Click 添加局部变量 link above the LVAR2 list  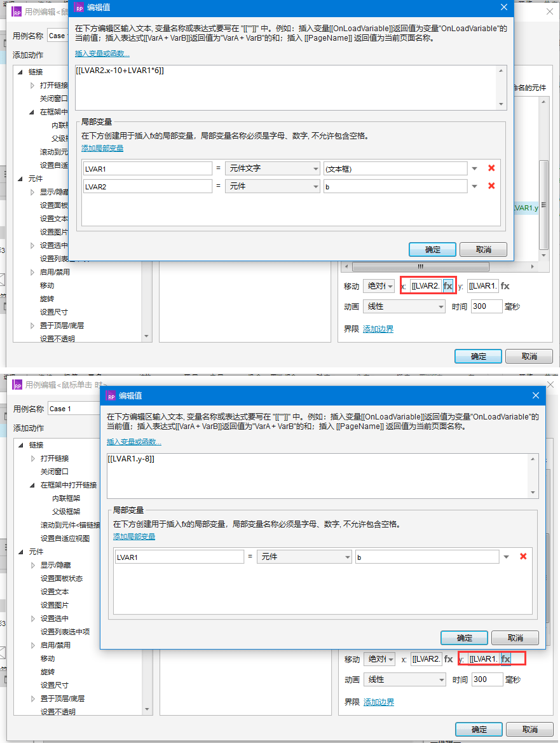(102, 148)
